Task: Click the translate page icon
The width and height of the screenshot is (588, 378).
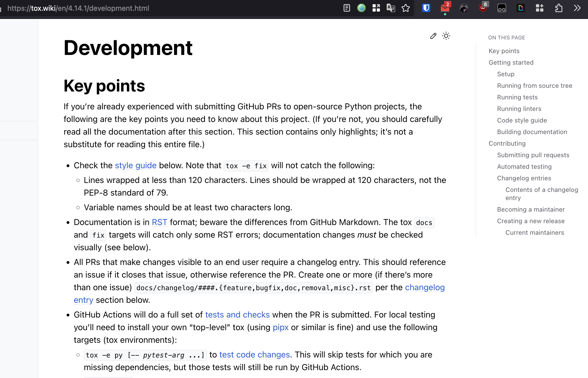Action: pyautogui.click(x=391, y=8)
